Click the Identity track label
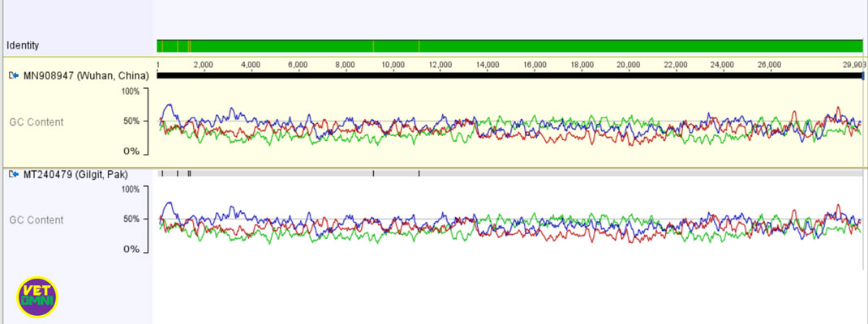Image resolution: width=868 pixels, height=324 pixels. point(23,45)
